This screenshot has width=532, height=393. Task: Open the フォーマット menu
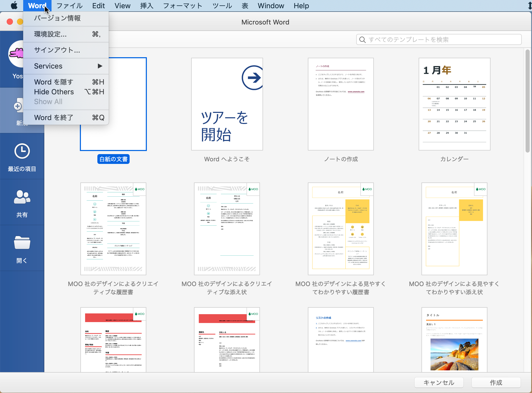coord(183,6)
